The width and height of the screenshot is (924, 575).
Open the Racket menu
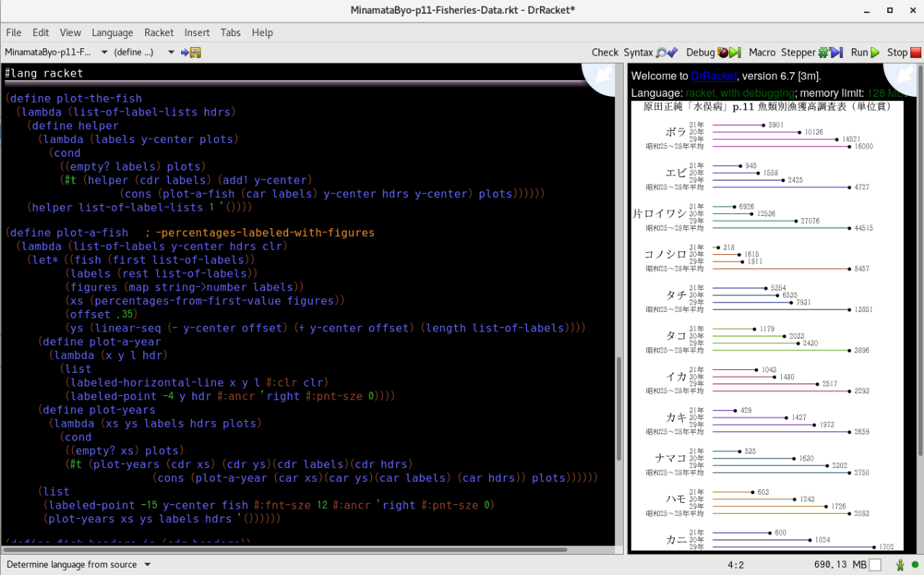point(158,33)
